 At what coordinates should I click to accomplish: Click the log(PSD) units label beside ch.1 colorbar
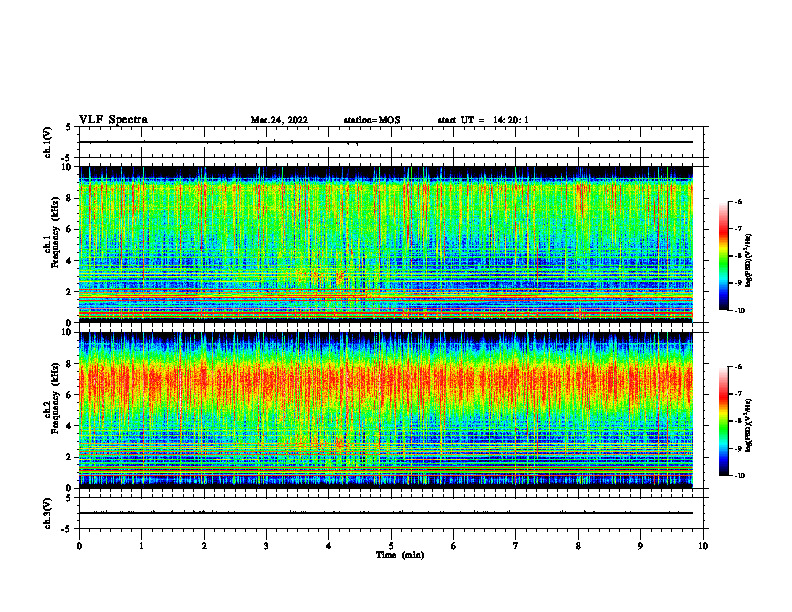coord(749,260)
